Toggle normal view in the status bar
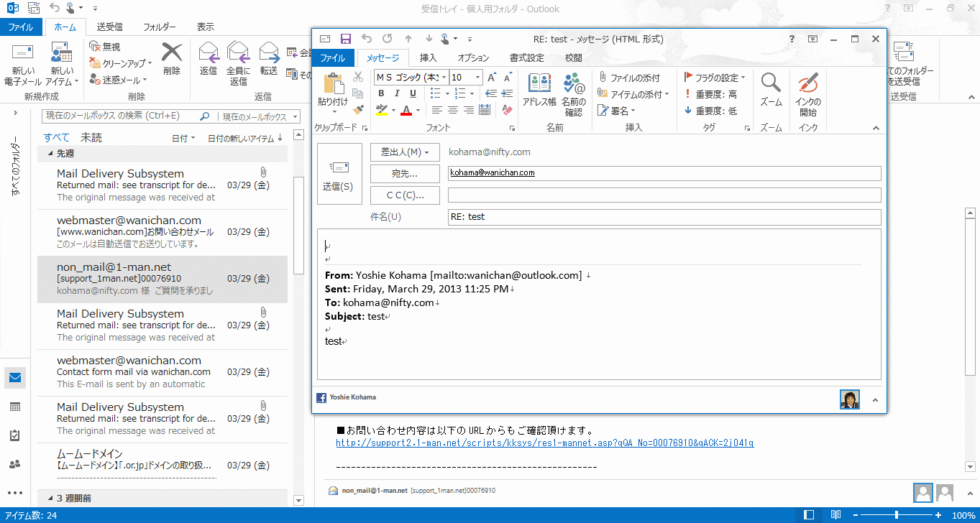 pyautogui.click(x=810, y=515)
